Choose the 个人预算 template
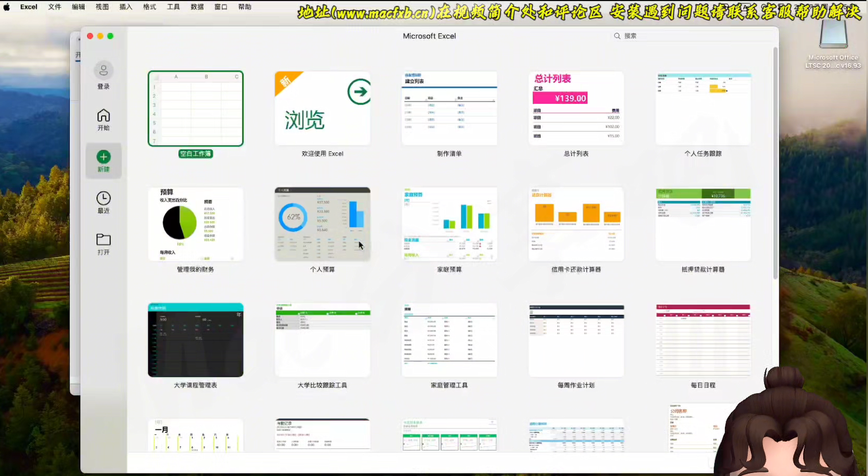Viewport: 868px width, 476px height. (322, 224)
